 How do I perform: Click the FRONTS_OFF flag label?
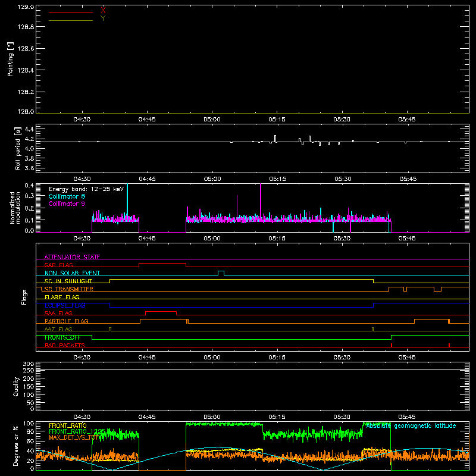pyautogui.click(x=62, y=337)
